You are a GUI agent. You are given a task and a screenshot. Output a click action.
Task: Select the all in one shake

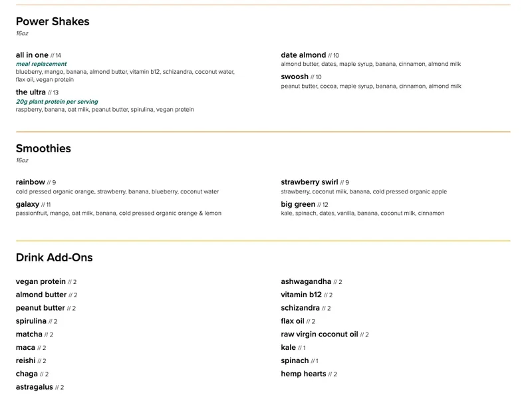(x=32, y=55)
